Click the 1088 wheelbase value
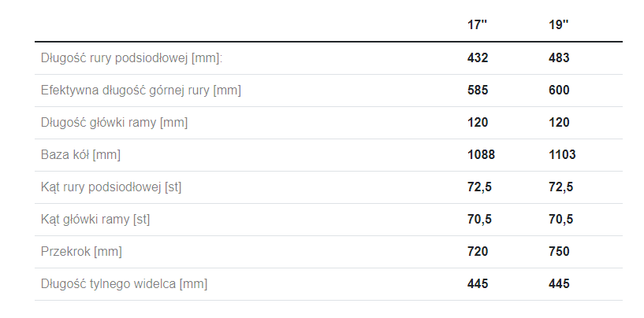 tap(482, 154)
